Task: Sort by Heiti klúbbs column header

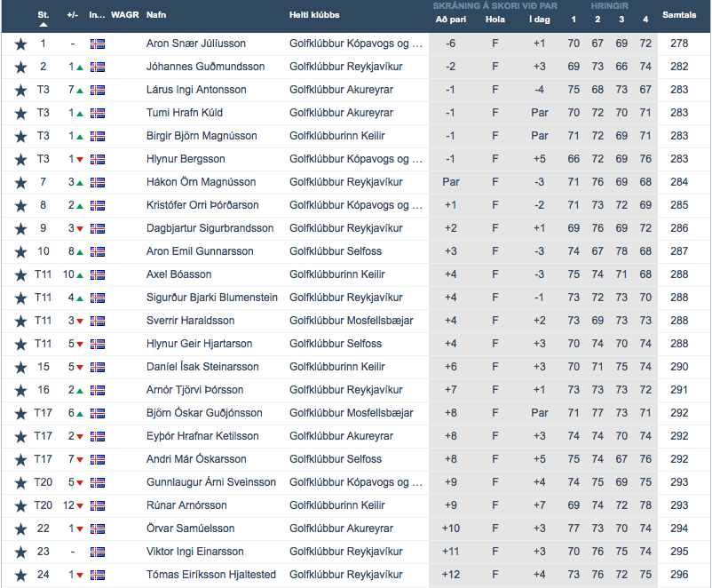Action: point(314,15)
